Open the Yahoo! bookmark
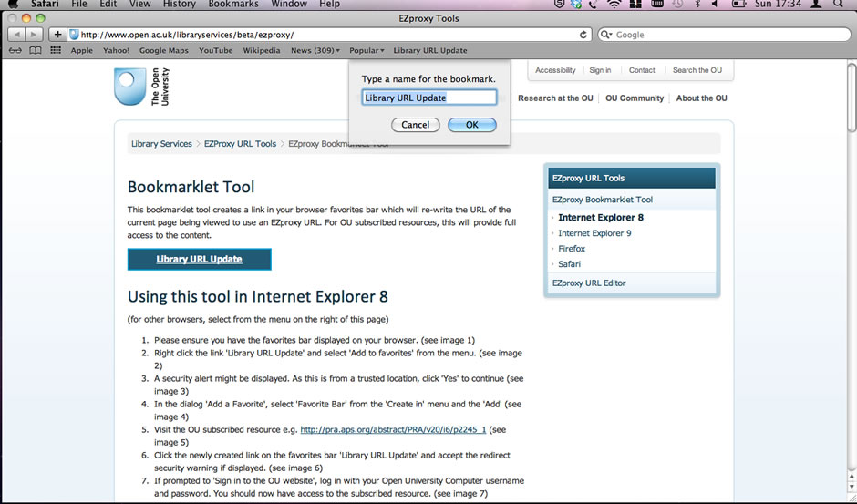This screenshot has width=857, height=504. click(116, 50)
